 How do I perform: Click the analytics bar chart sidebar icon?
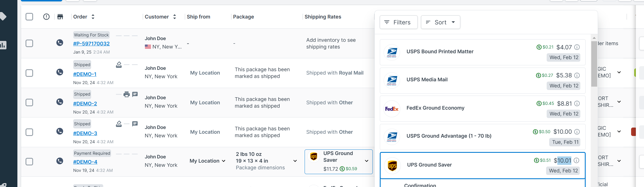[x=3, y=45]
